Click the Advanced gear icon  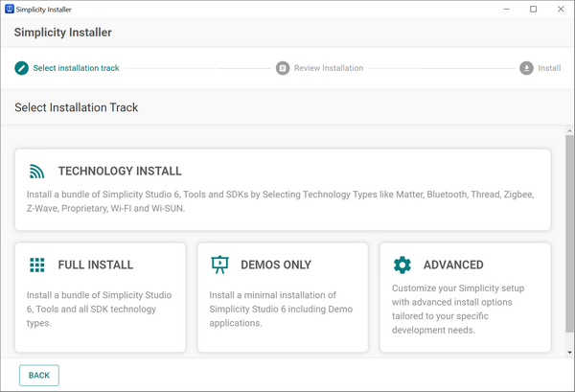[x=402, y=265]
